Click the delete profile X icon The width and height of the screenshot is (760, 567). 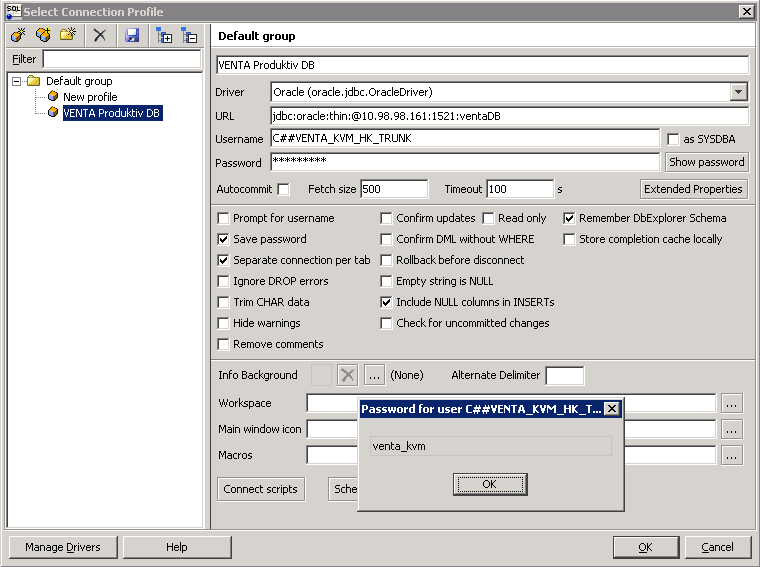tap(100, 35)
